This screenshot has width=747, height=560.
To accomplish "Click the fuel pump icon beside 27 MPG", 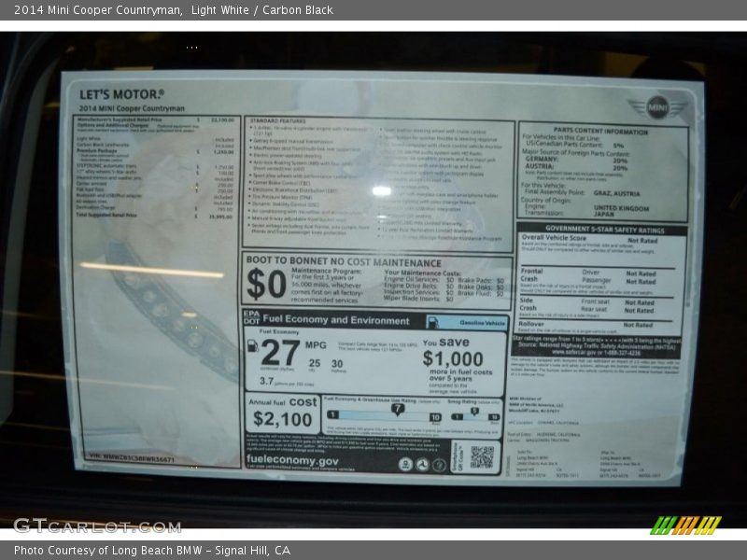I will pos(252,346).
